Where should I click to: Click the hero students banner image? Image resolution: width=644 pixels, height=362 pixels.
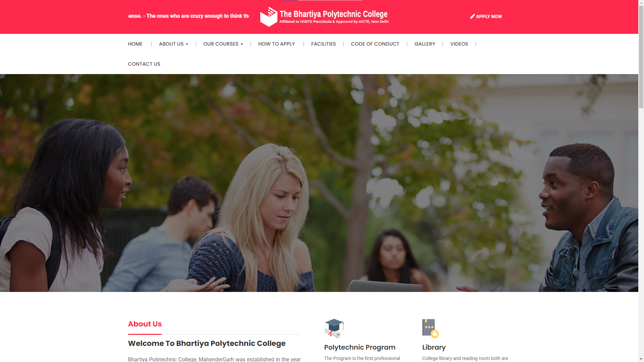point(319,183)
